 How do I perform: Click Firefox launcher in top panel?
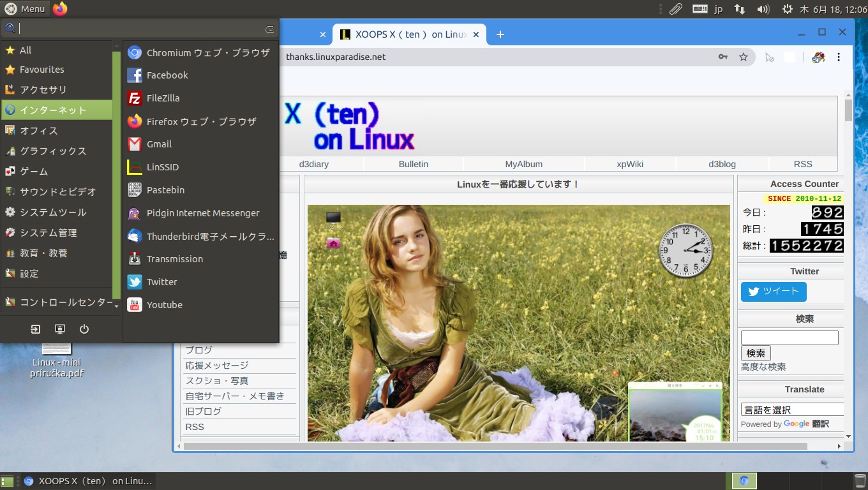click(60, 8)
